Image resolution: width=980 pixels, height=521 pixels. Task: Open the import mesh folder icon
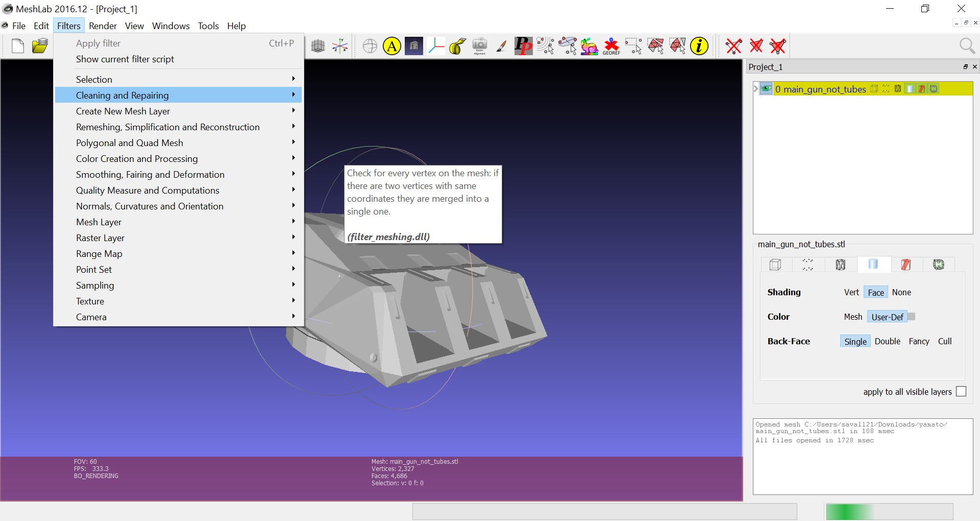coord(40,46)
